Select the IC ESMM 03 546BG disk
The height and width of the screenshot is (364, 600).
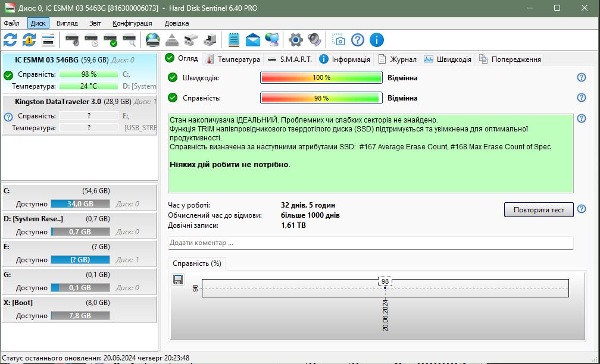80,73
